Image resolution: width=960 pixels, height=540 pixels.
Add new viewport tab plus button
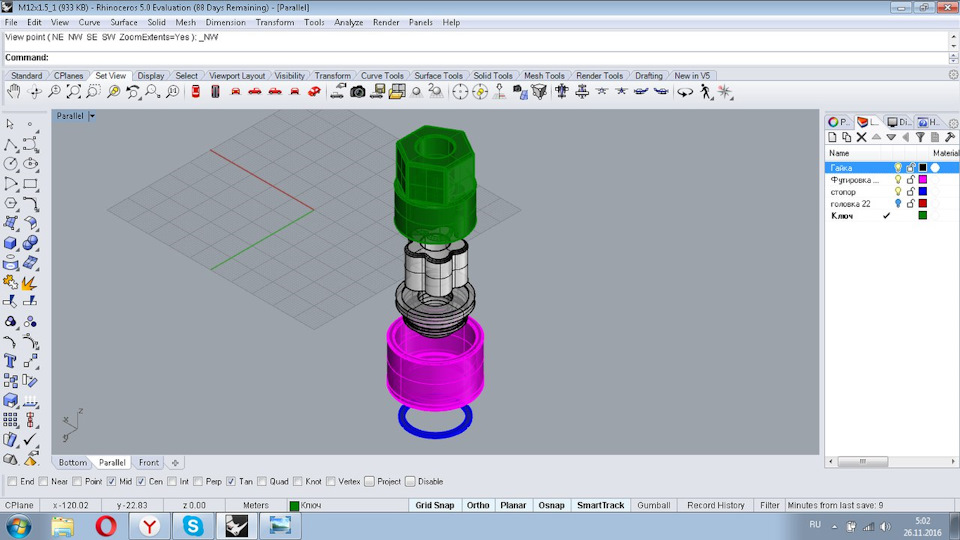(x=175, y=463)
